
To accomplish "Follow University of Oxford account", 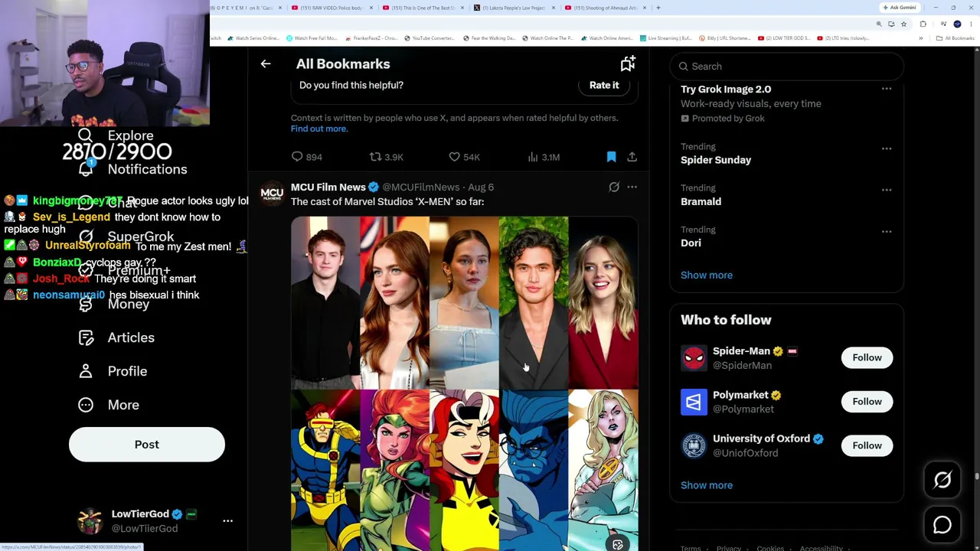I will pyautogui.click(x=867, y=445).
